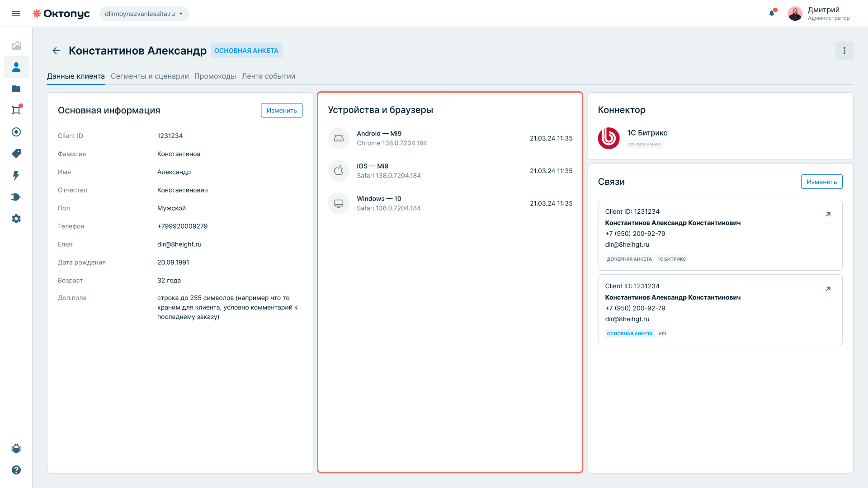Open the frame icon with red dot in sidebar
Screen dimensions: 868x488
16,110
